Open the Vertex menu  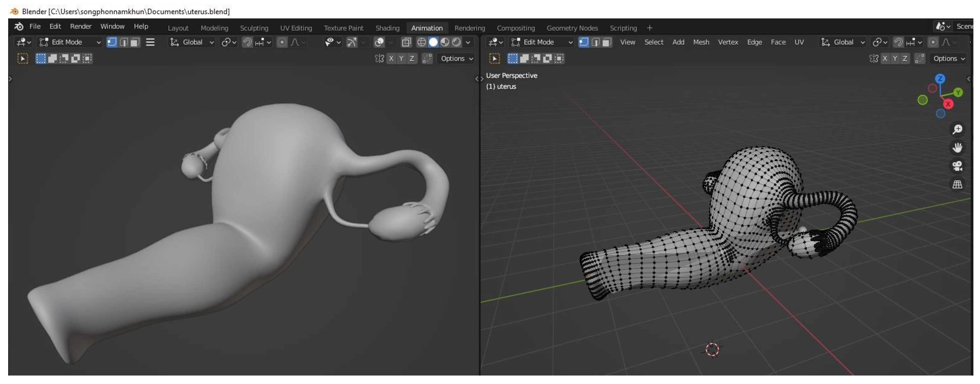727,42
